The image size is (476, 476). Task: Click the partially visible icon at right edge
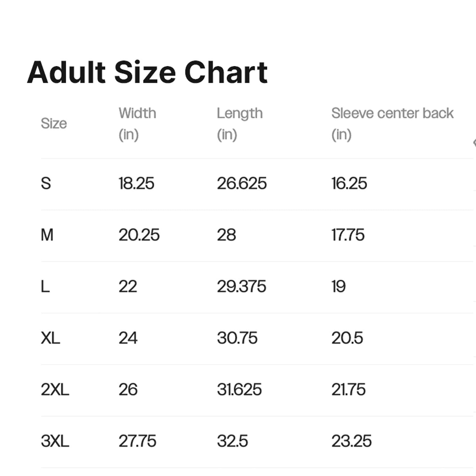(474, 143)
